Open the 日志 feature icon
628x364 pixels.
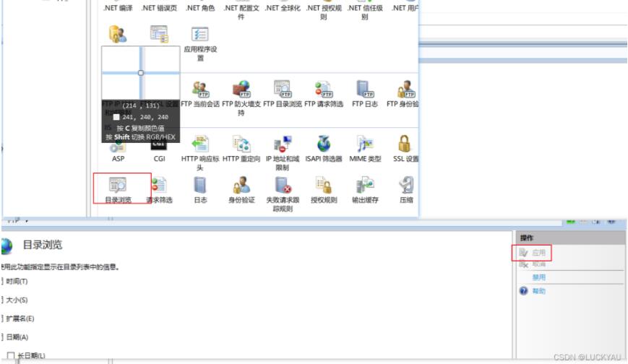click(x=200, y=185)
